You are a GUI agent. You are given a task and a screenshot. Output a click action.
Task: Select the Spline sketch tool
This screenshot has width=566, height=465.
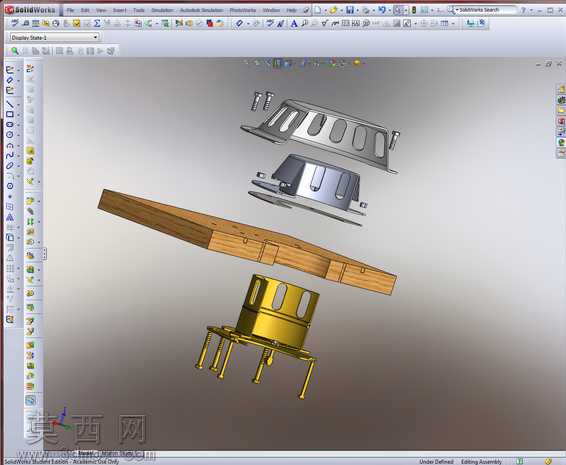(x=10, y=156)
